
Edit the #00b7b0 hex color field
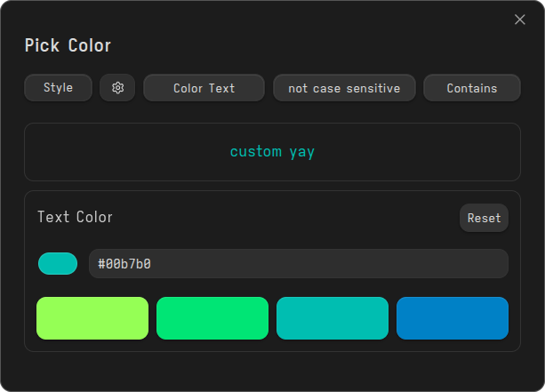(299, 263)
